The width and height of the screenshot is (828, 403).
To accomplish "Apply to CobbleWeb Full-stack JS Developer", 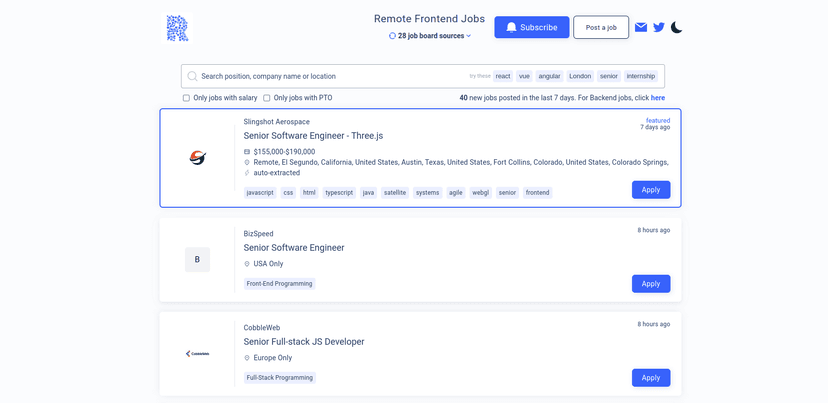I will point(651,378).
